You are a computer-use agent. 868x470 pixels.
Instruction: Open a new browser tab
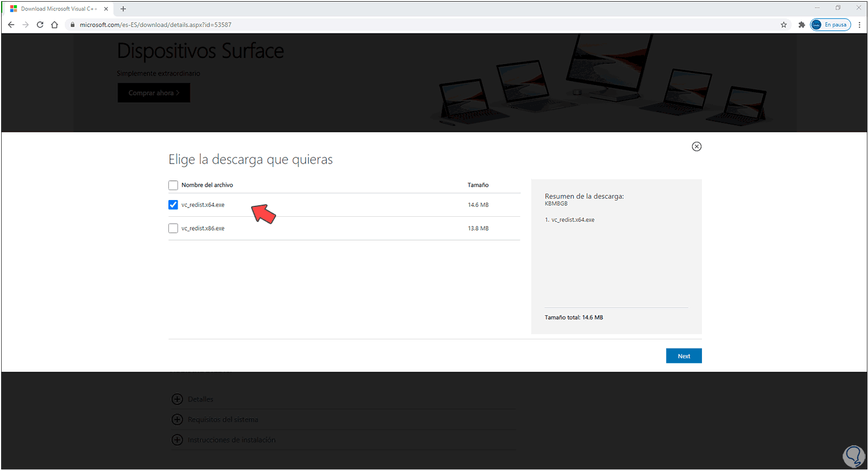[x=123, y=9]
